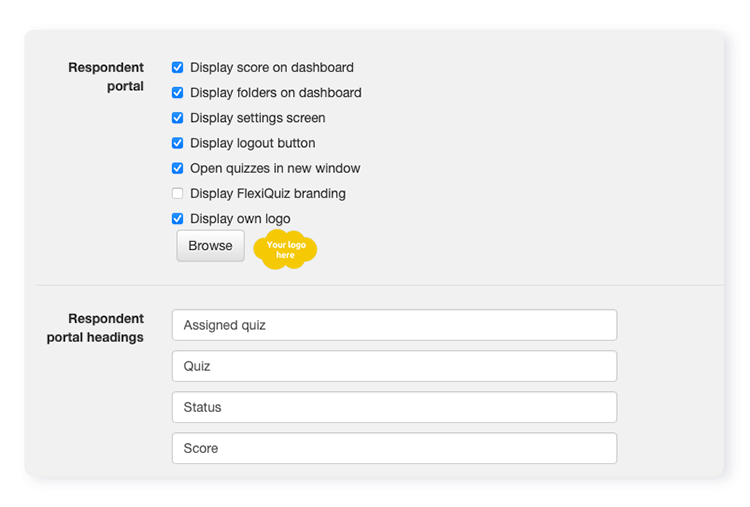Toggle the Display folders on dashboard checkbox
The height and width of the screenshot is (507, 750).
point(177,93)
